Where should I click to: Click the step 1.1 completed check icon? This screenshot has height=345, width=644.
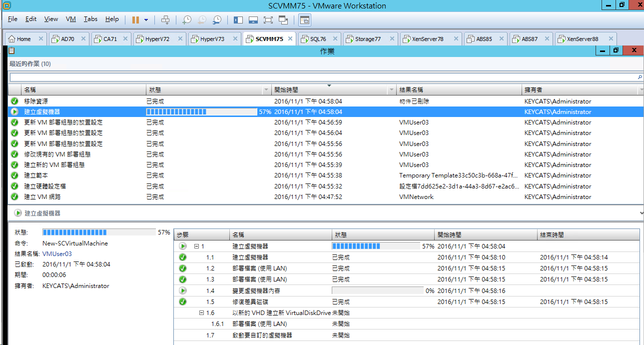(x=182, y=257)
